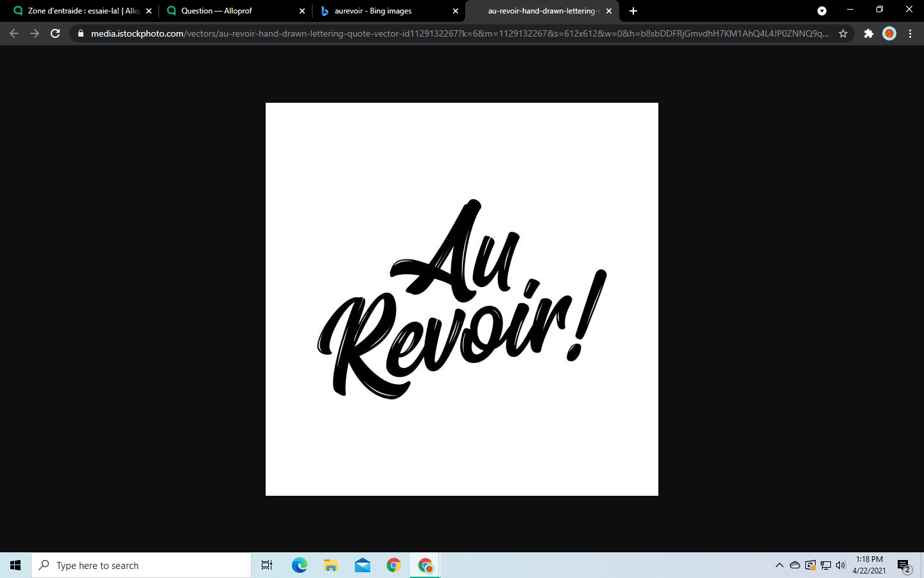The height and width of the screenshot is (578, 924).
Task: Close the Question — Alloprof tab
Action: 302,11
